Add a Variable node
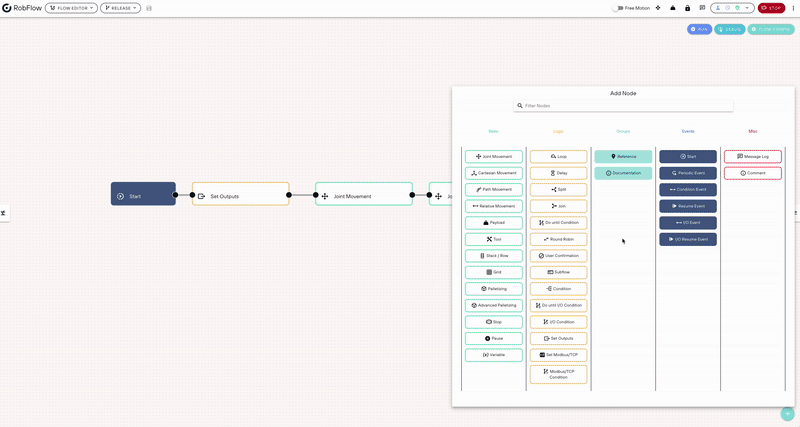This screenshot has height=427, width=800. point(494,355)
